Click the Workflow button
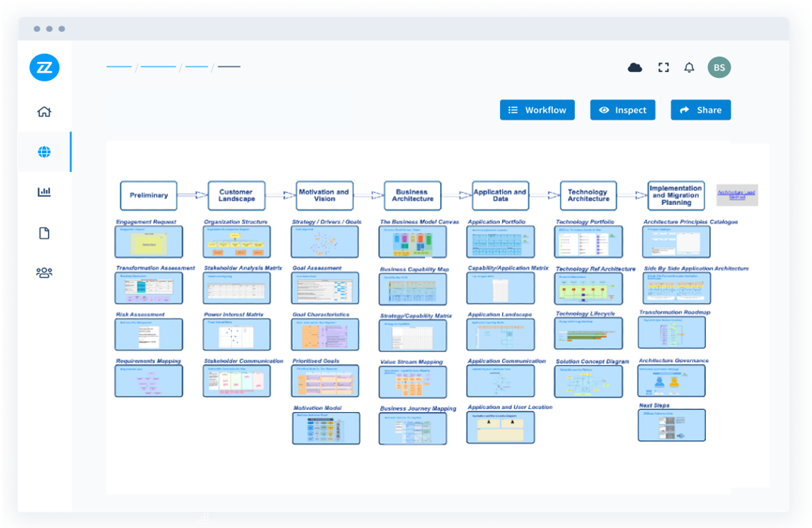The image size is (812, 528). click(x=537, y=110)
